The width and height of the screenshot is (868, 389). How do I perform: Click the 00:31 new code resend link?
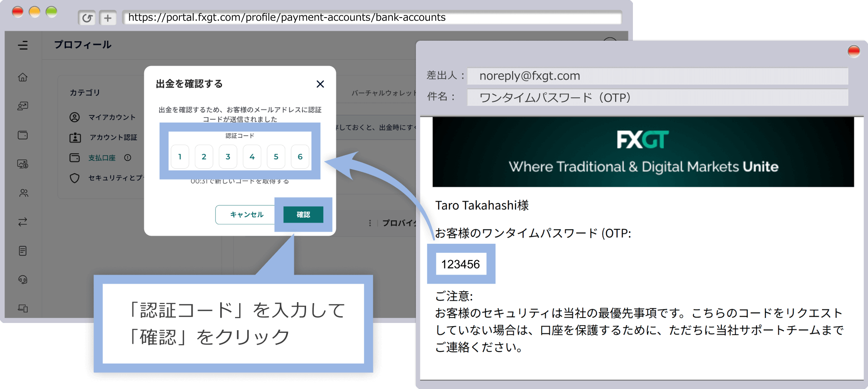point(240,181)
